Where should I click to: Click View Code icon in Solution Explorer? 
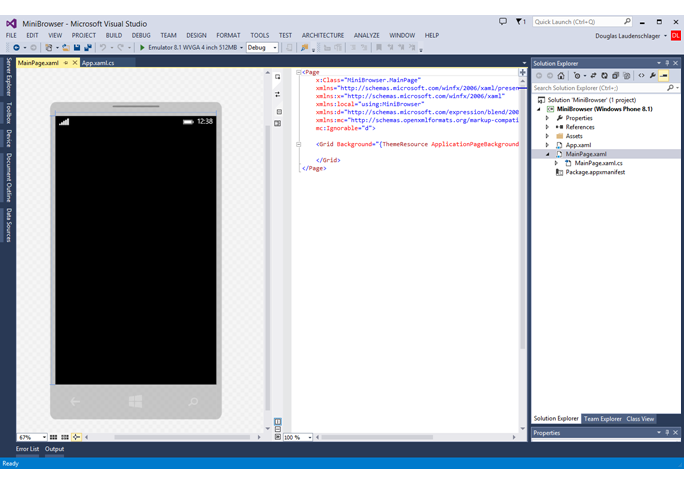coord(641,76)
